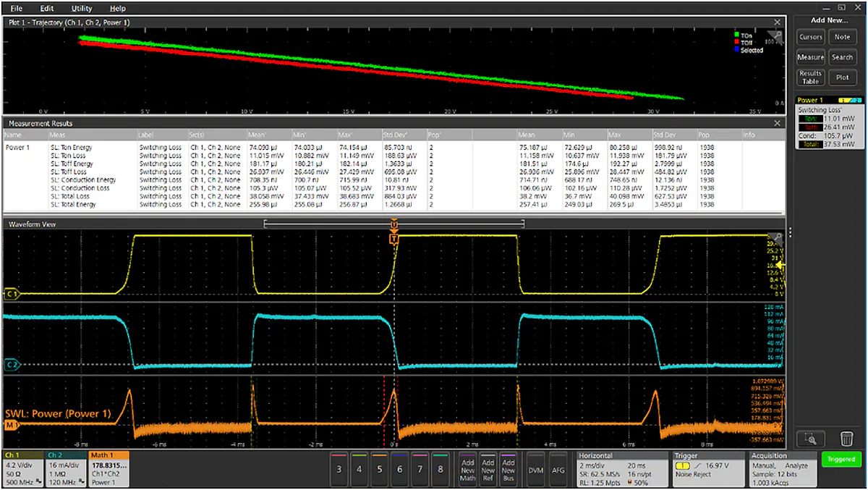The image size is (868, 490).
Task: Open the three-dot waveform view options
Action: click(x=791, y=232)
